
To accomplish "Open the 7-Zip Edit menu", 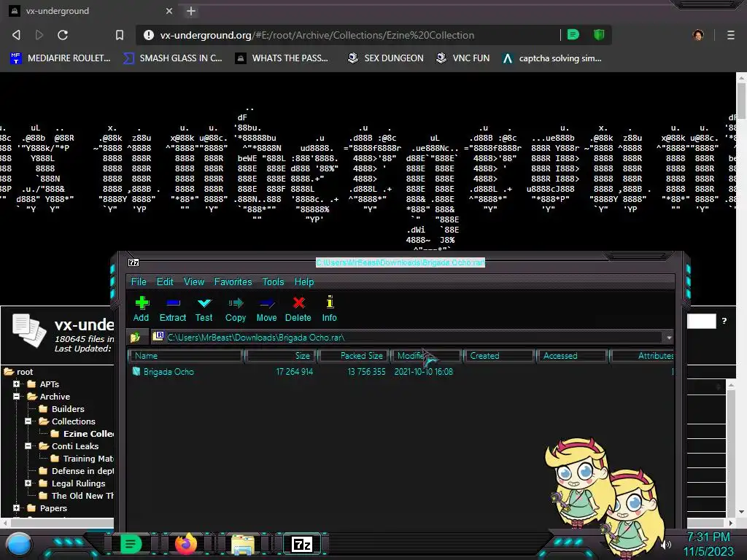I will (x=165, y=282).
